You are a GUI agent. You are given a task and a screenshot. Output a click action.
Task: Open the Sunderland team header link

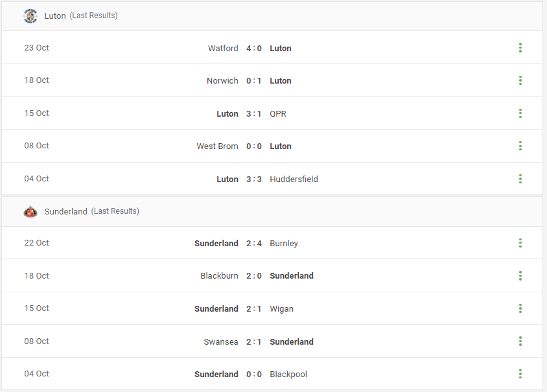(x=65, y=212)
